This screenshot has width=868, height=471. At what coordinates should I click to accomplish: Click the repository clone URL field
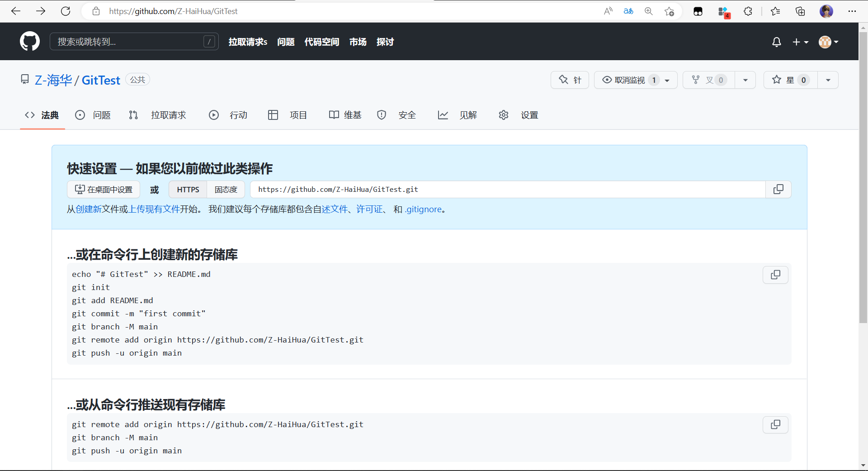(x=508, y=190)
